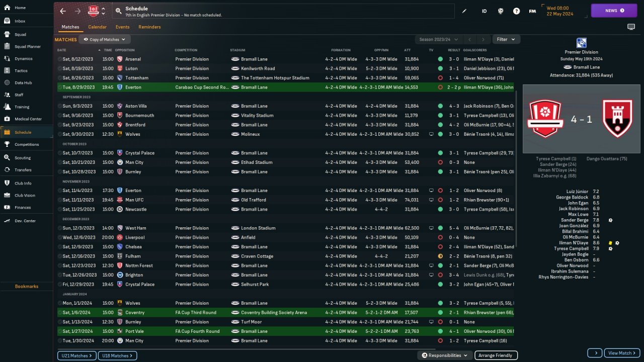Toggle the circle beside the Man City 10/21 match
The height and width of the screenshot is (362, 644).
[60, 162]
